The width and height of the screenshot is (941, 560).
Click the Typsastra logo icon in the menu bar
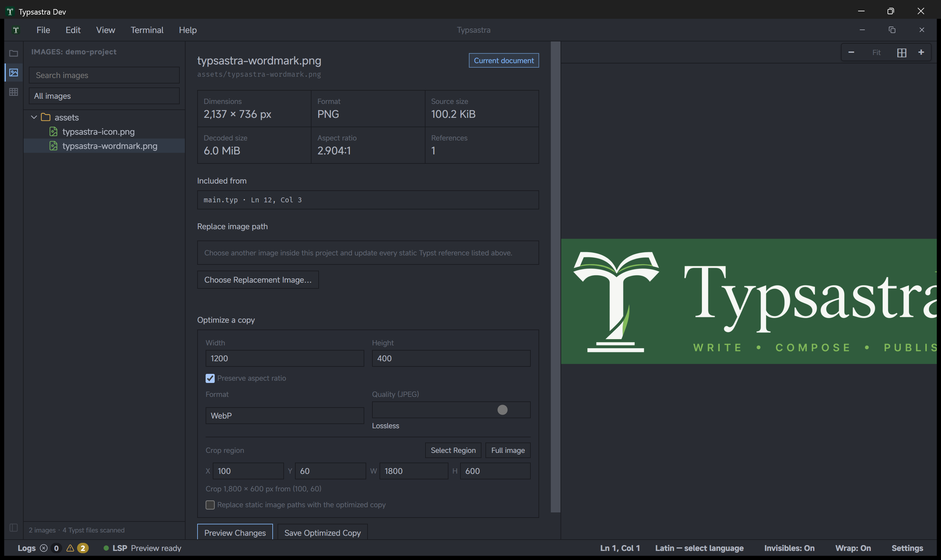click(x=16, y=30)
